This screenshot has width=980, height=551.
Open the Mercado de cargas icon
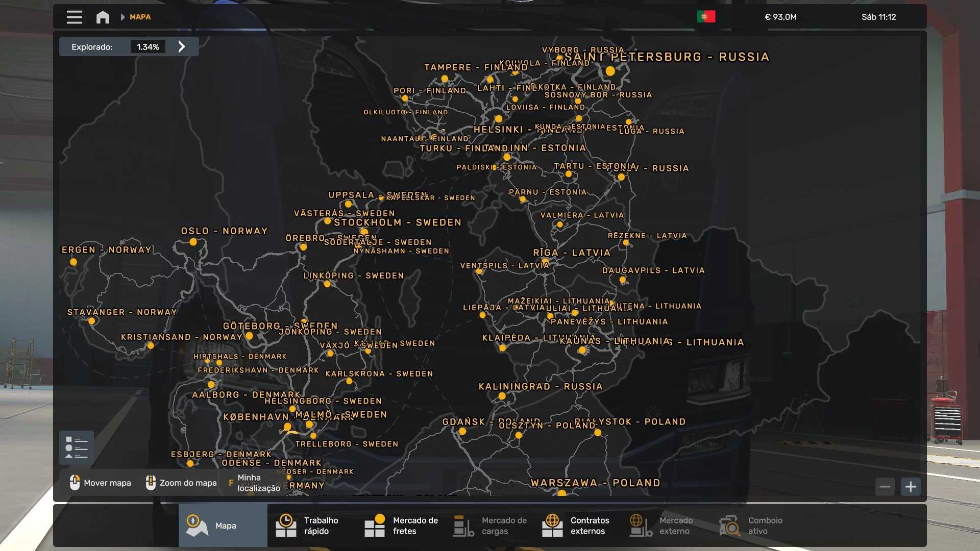point(463,525)
